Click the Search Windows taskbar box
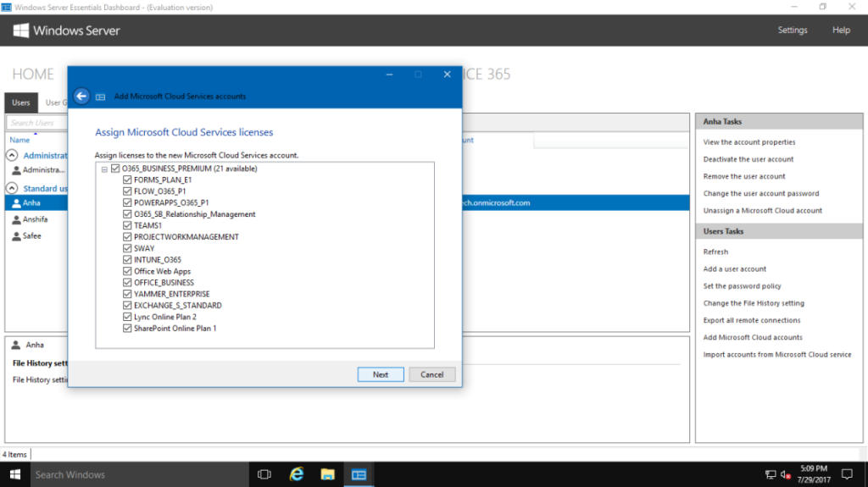 [x=139, y=474]
